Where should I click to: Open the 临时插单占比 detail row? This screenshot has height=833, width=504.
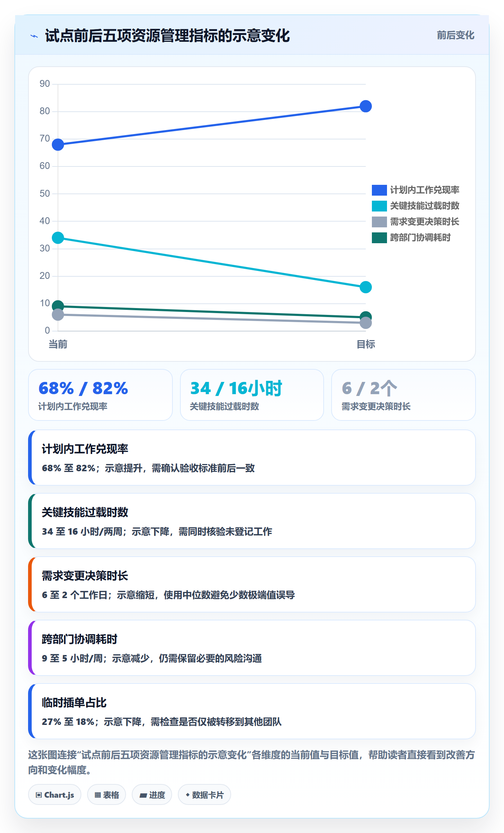pos(252,711)
